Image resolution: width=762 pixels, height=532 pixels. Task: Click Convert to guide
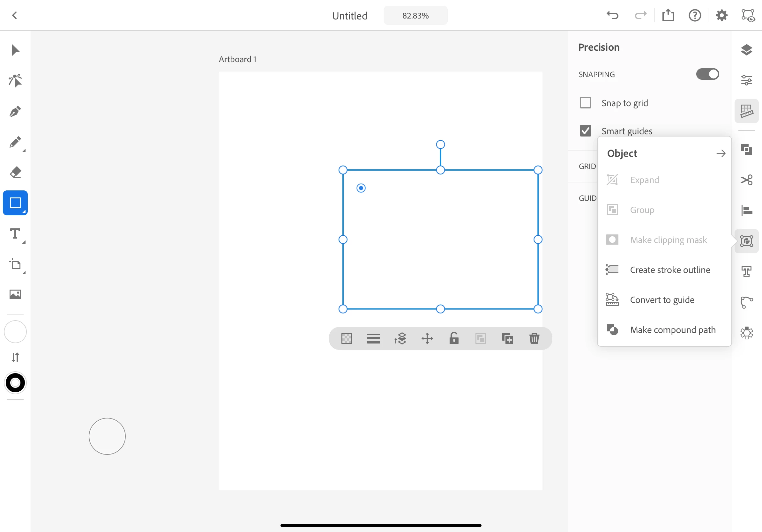(x=662, y=300)
